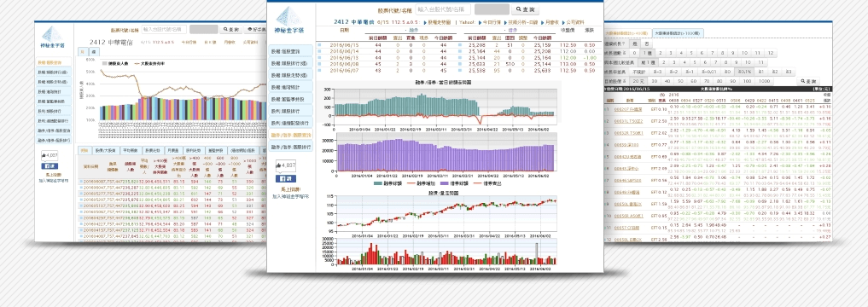This screenshot has height=307, width=868.
Task: Click the stock code input field in the center window
Action: coord(443,9)
